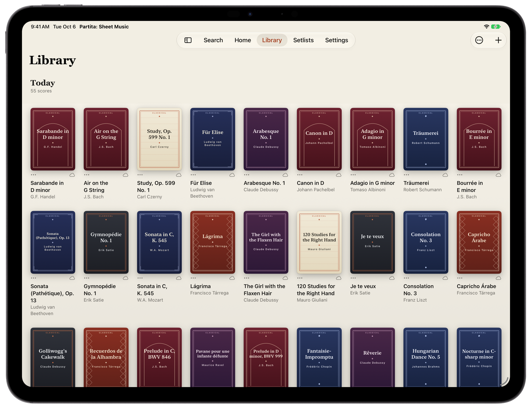The height and width of the screenshot is (408, 532).
Task: Select the Library tab
Action: pyautogui.click(x=272, y=40)
